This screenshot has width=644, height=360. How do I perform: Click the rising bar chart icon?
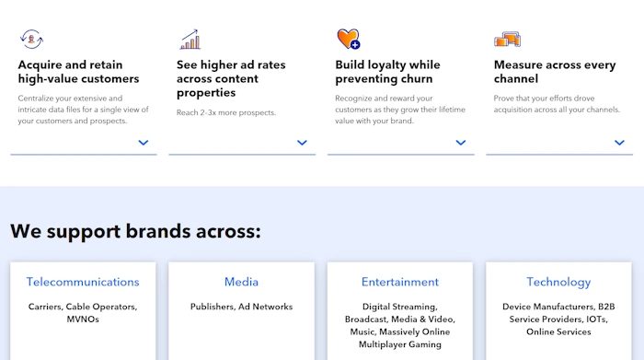click(190, 40)
